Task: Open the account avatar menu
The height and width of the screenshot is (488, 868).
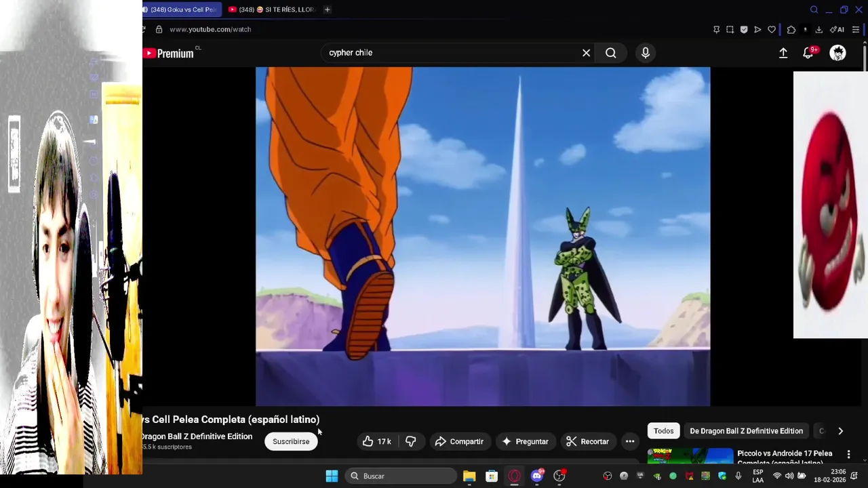Action: click(838, 53)
